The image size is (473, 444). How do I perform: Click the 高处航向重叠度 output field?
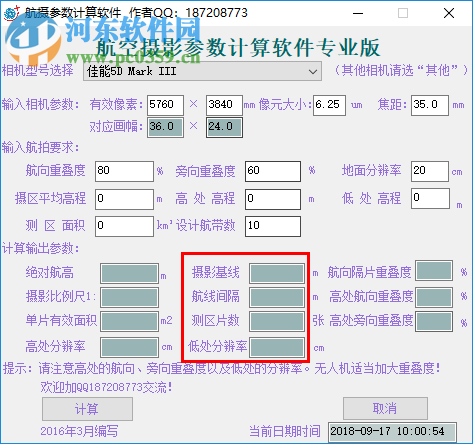(434, 297)
